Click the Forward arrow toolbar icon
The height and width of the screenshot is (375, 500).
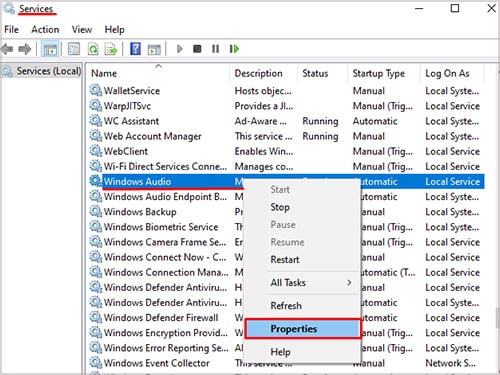point(25,49)
